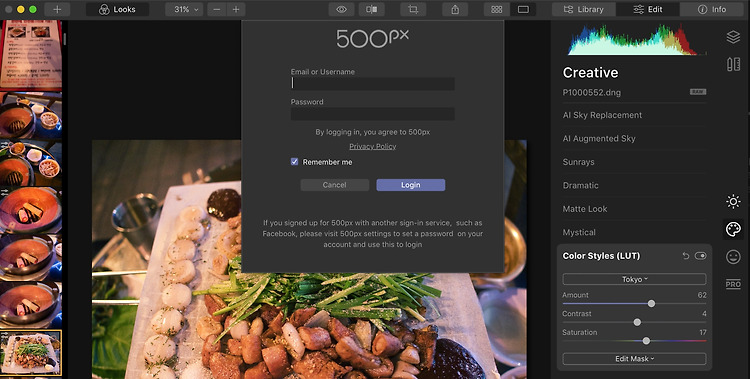Open the Canvas tools icon in sidebar
This screenshot has width=750, height=379.
point(733,64)
